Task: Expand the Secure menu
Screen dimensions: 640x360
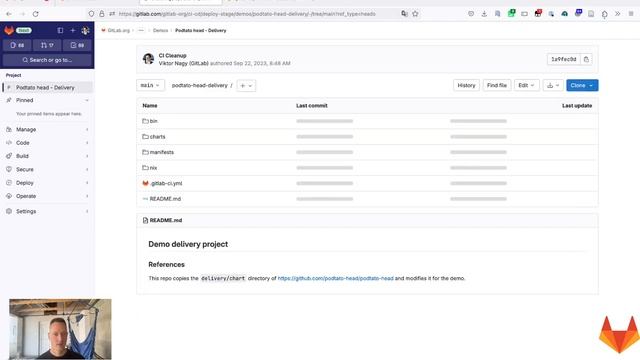Action: tap(47, 169)
